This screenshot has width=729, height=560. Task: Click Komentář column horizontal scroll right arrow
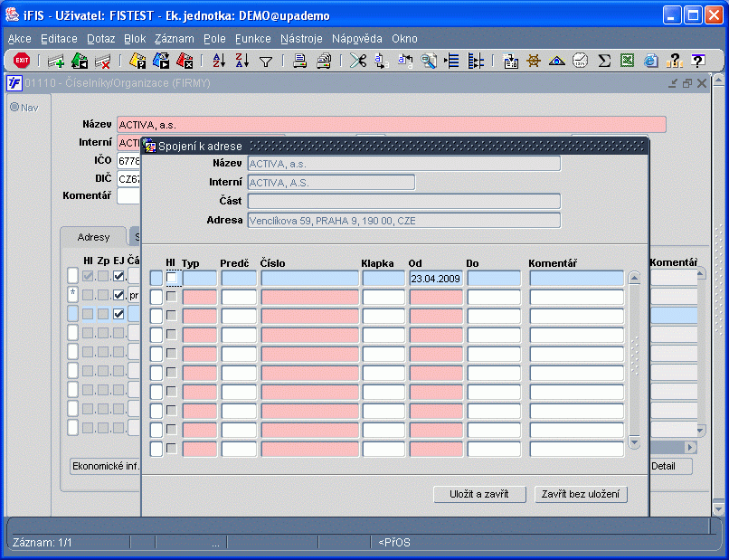click(x=691, y=447)
